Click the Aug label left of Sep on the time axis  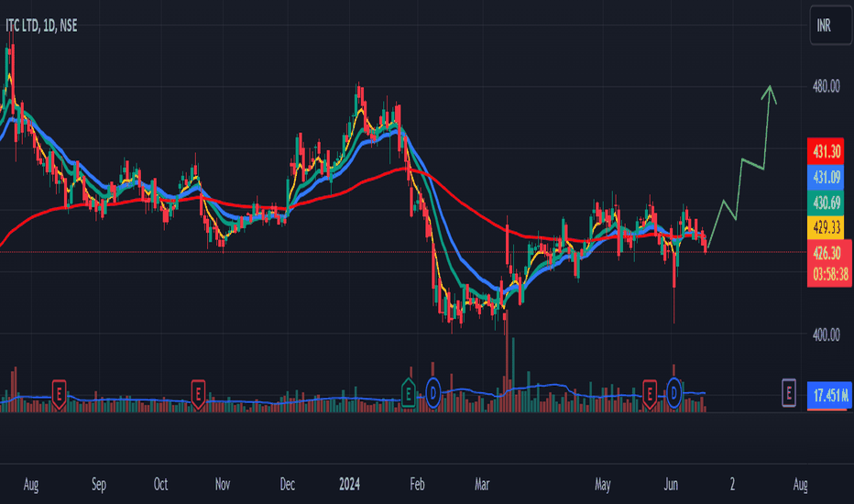[x=31, y=485]
